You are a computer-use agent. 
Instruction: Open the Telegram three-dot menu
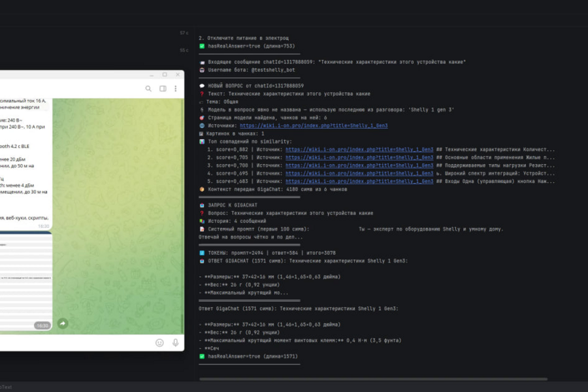[176, 89]
